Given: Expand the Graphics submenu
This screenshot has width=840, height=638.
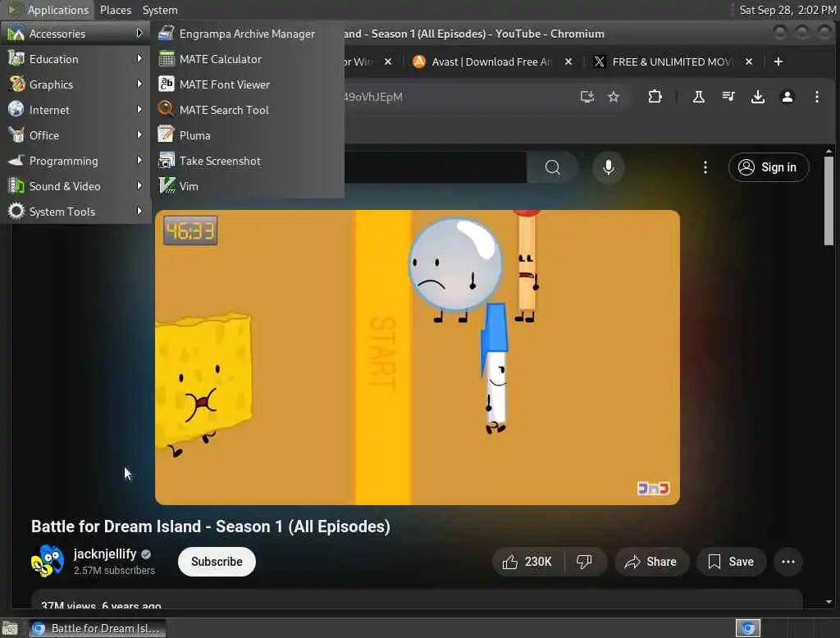Looking at the screenshot, I should pos(75,84).
